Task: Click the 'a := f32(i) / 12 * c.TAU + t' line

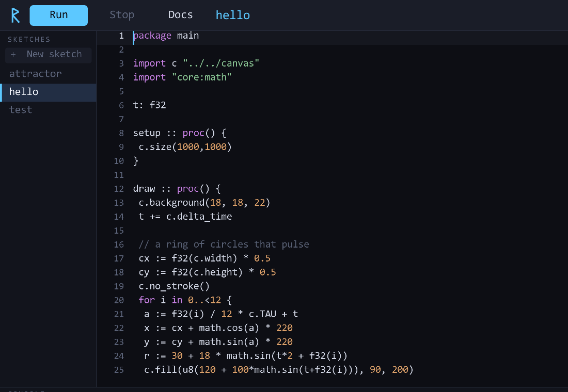Action: tap(221, 314)
